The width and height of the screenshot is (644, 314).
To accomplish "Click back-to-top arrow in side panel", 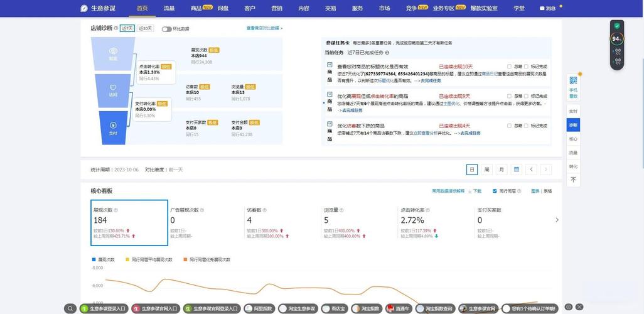I will (573, 180).
